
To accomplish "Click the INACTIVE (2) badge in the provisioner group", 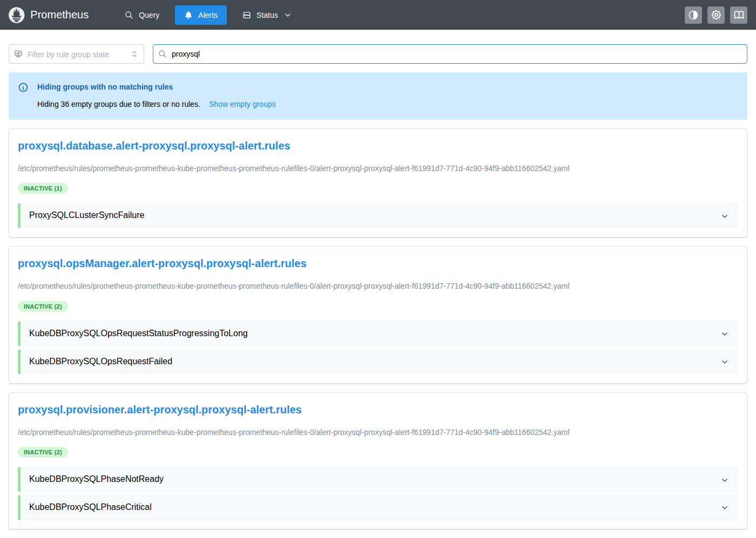I will (x=43, y=452).
